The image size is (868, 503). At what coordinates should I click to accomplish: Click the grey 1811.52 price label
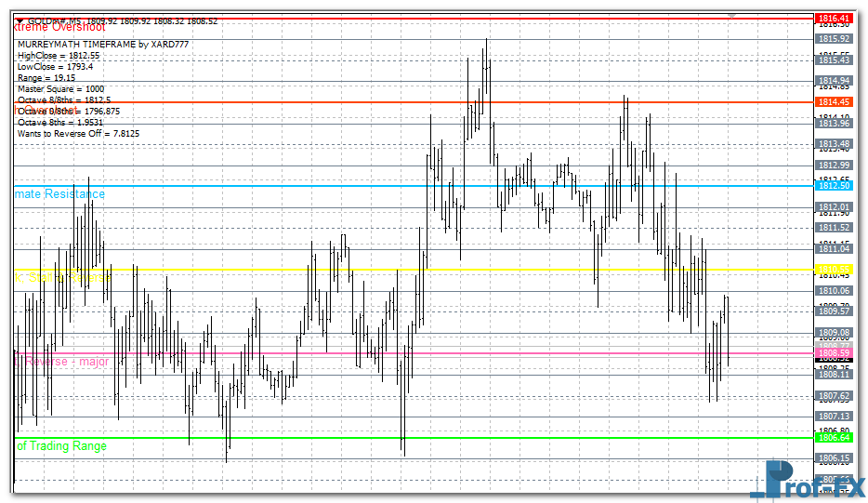coord(833,228)
